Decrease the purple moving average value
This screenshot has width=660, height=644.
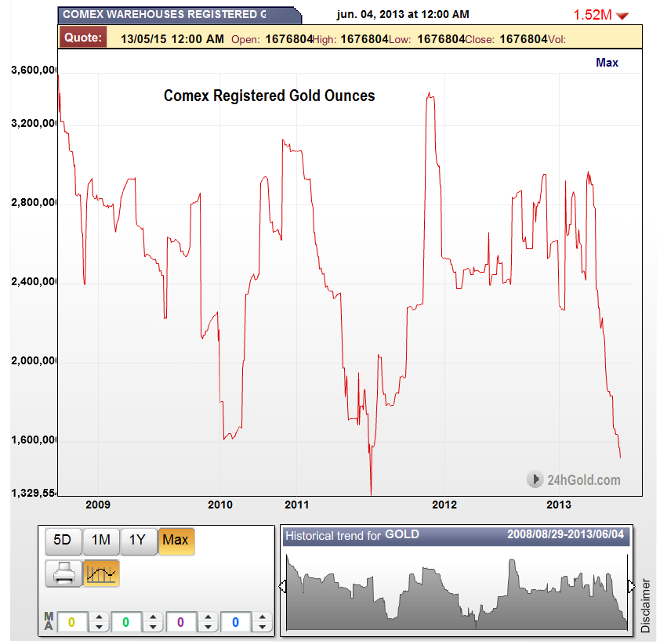[x=208, y=628]
